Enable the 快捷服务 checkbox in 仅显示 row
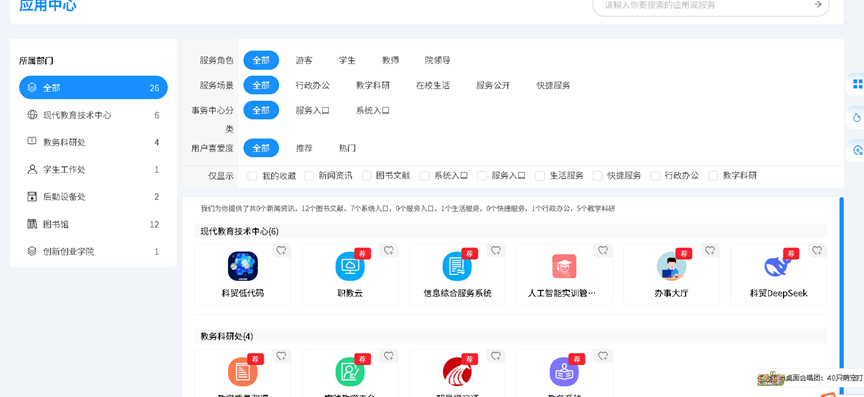Viewport: 864px width, 397px height. point(597,176)
